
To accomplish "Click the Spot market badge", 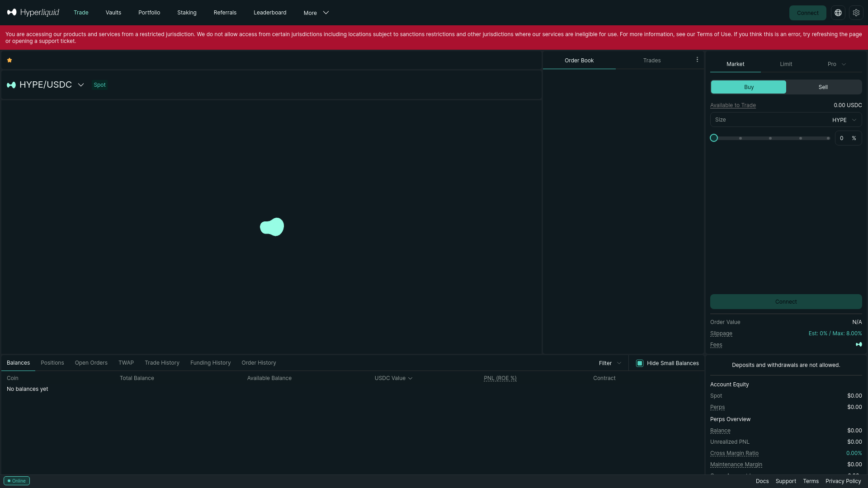I will click(99, 85).
